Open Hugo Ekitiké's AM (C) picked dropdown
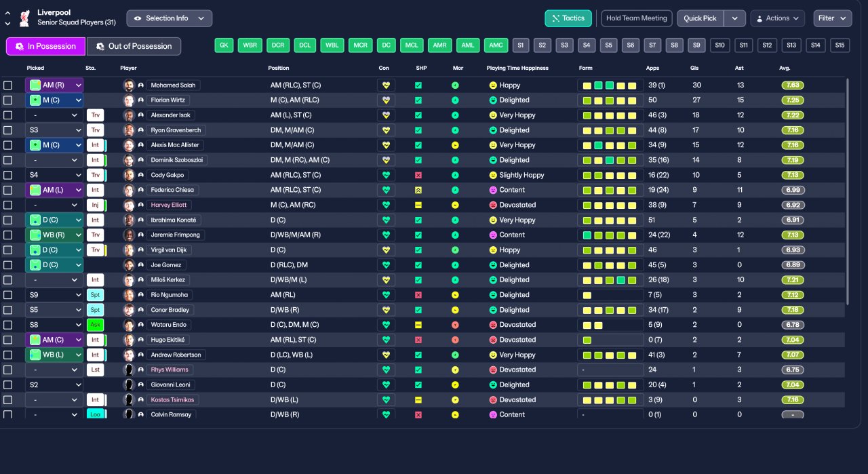This screenshot has height=474, width=868. click(54, 340)
